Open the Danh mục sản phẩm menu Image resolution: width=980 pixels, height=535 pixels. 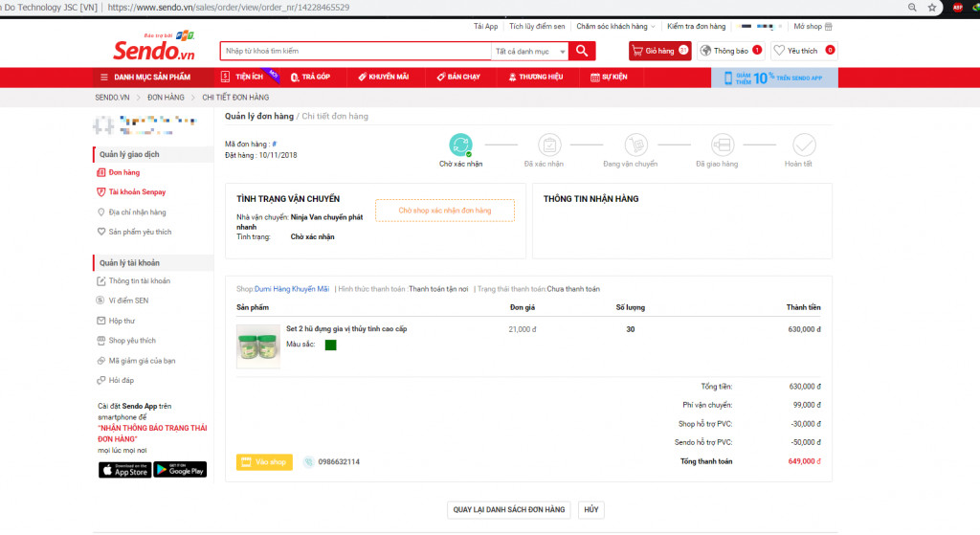pos(145,77)
